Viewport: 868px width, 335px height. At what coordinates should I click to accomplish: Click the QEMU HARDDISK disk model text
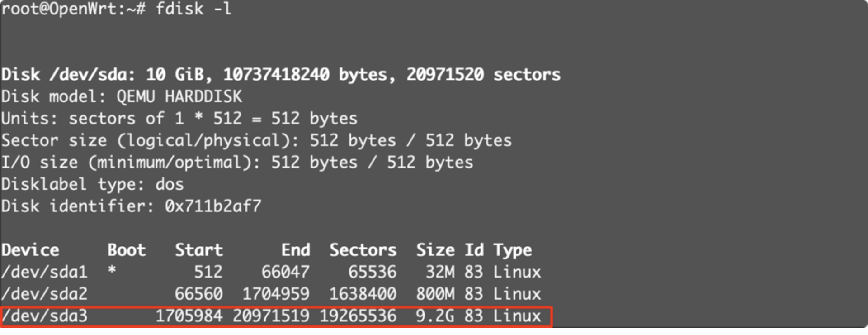179,96
